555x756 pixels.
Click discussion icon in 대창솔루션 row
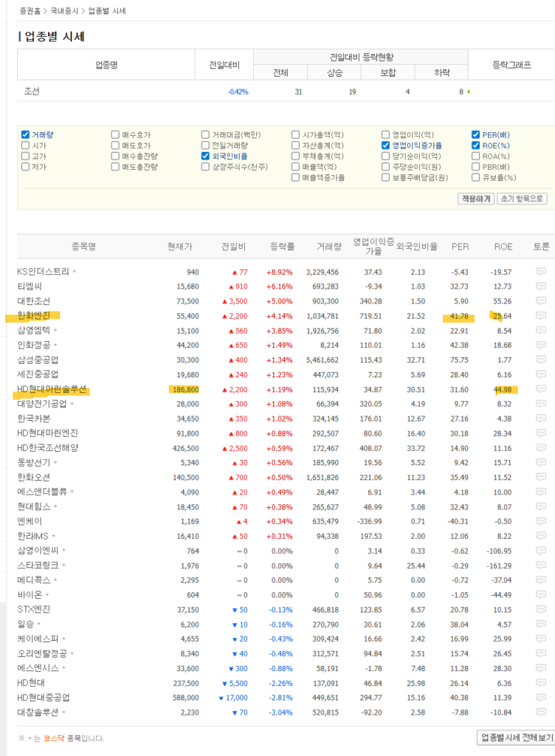pos(540,712)
